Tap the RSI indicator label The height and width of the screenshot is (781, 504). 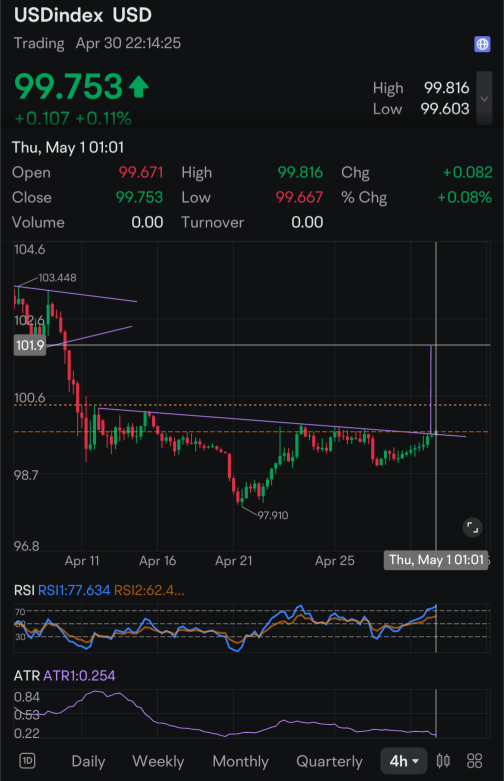point(24,590)
